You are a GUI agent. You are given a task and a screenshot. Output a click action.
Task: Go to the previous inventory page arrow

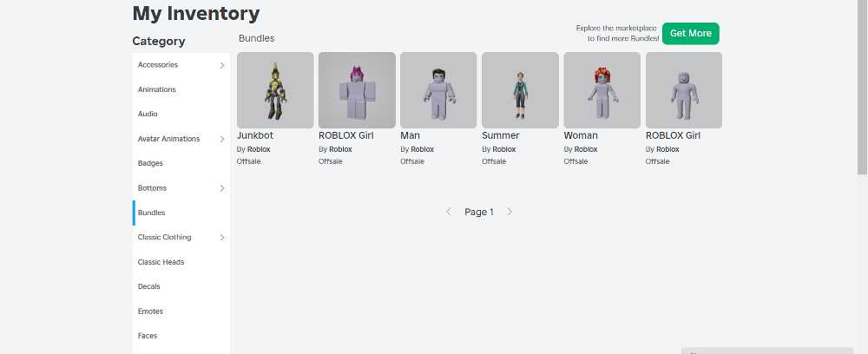point(449,212)
